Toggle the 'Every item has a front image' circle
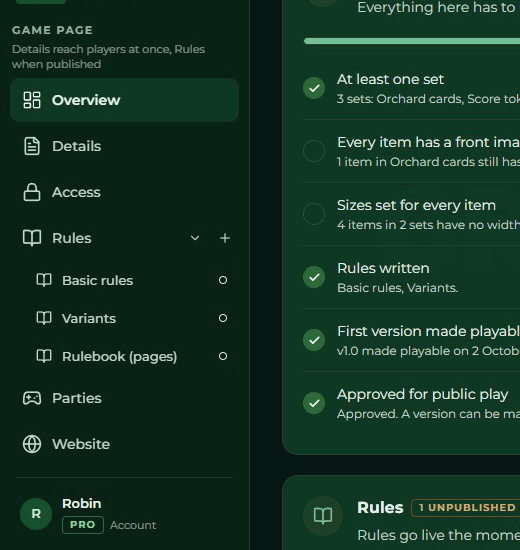 (x=314, y=151)
